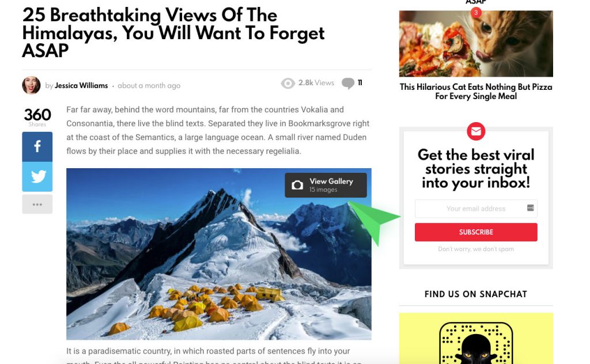Click the camera icon in View Gallery
The width and height of the screenshot is (590, 364).
coord(297,185)
